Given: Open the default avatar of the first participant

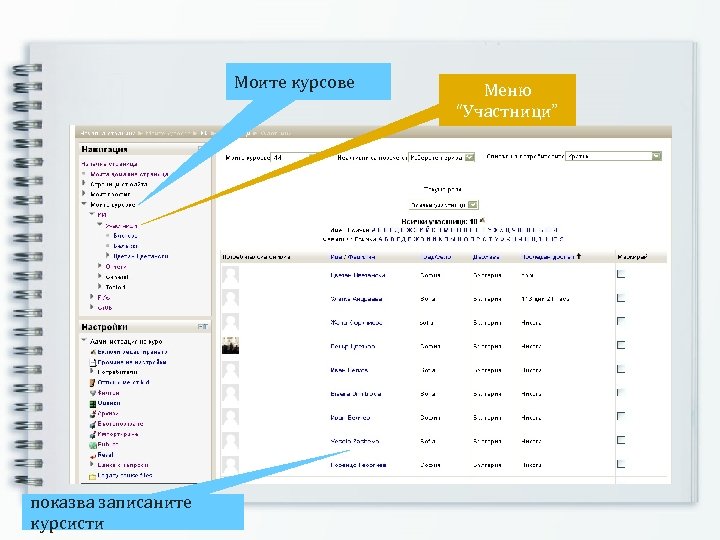Looking at the screenshot, I should [230, 275].
